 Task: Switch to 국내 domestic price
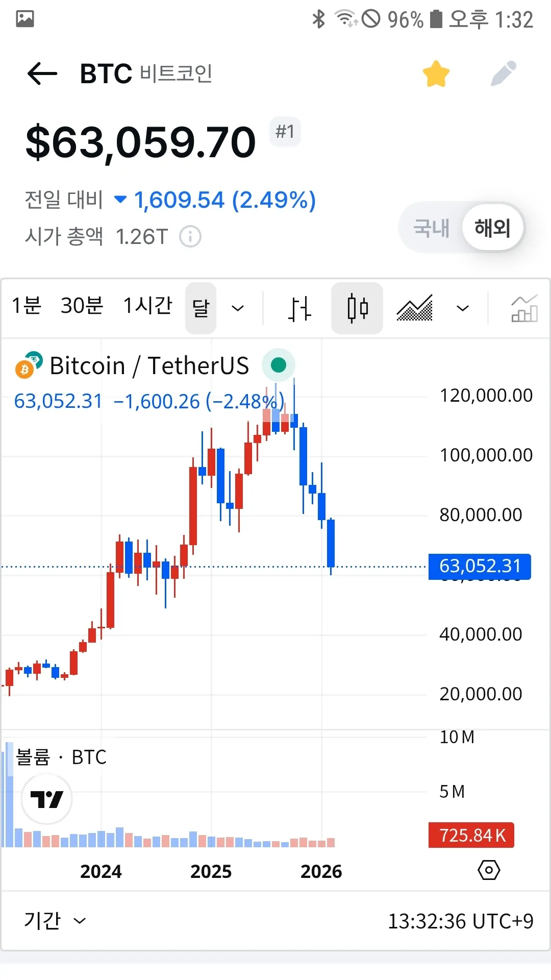pyautogui.click(x=431, y=228)
